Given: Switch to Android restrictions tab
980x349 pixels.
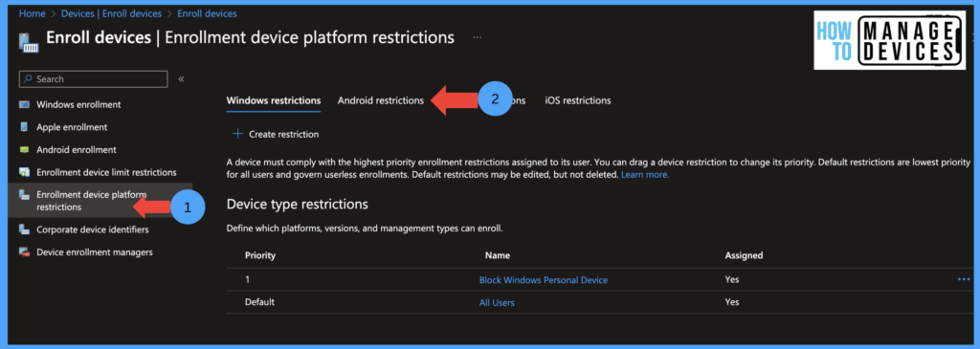Looking at the screenshot, I should 381,100.
